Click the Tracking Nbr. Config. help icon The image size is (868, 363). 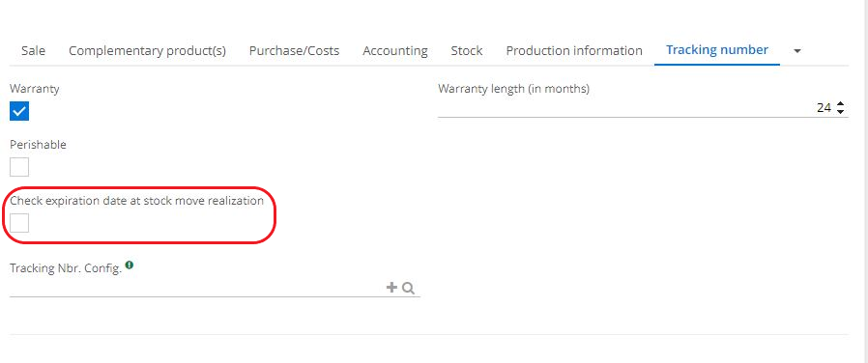point(129,265)
